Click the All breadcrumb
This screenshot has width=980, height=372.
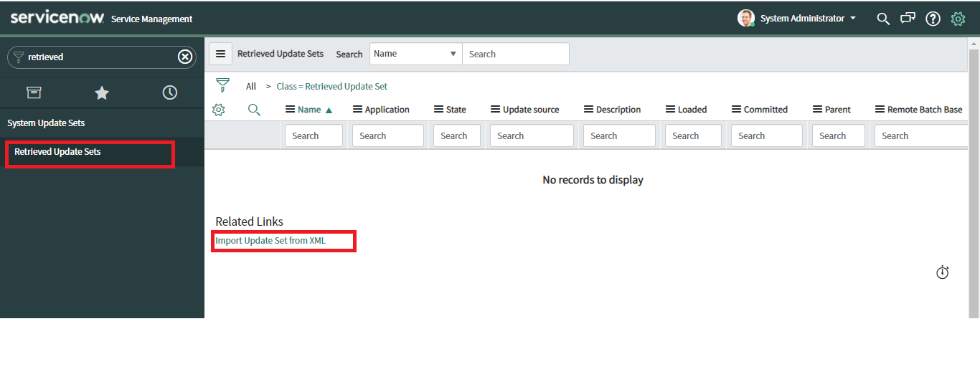(x=251, y=86)
